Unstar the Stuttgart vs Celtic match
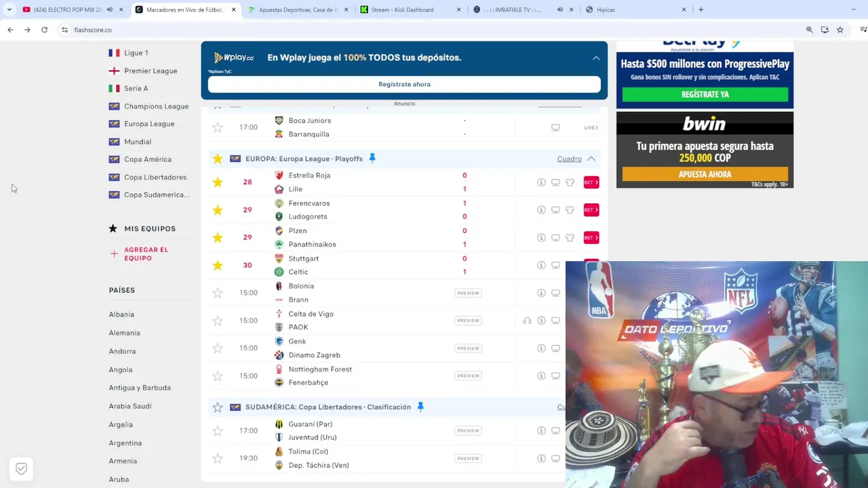 217,265
